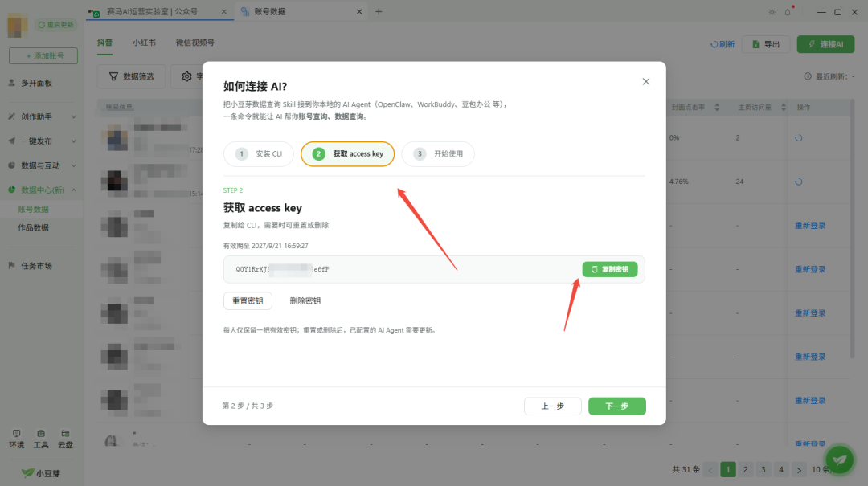The image size is (868, 486).
Task: Click the green 连接AI button
Action: point(825,44)
